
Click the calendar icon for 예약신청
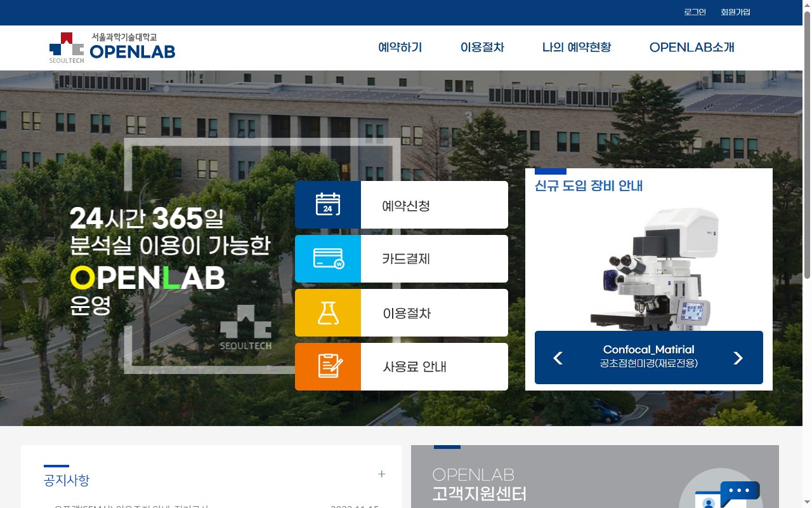point(328,204)
